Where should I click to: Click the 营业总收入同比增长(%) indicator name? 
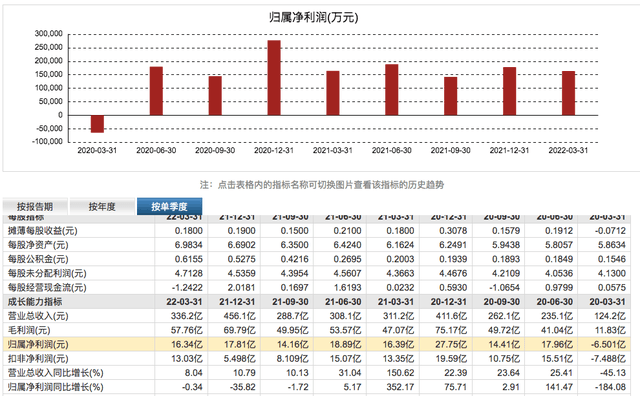coord(56,373)
